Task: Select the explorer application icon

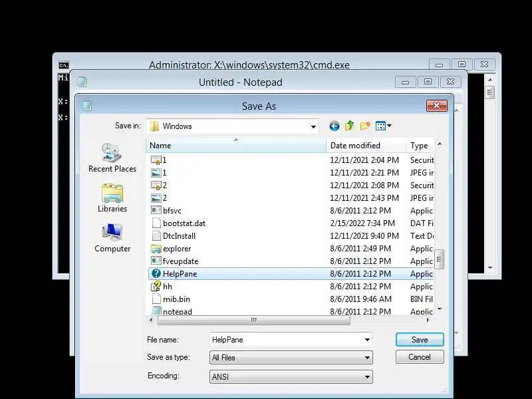Action: tap(156, 249)
